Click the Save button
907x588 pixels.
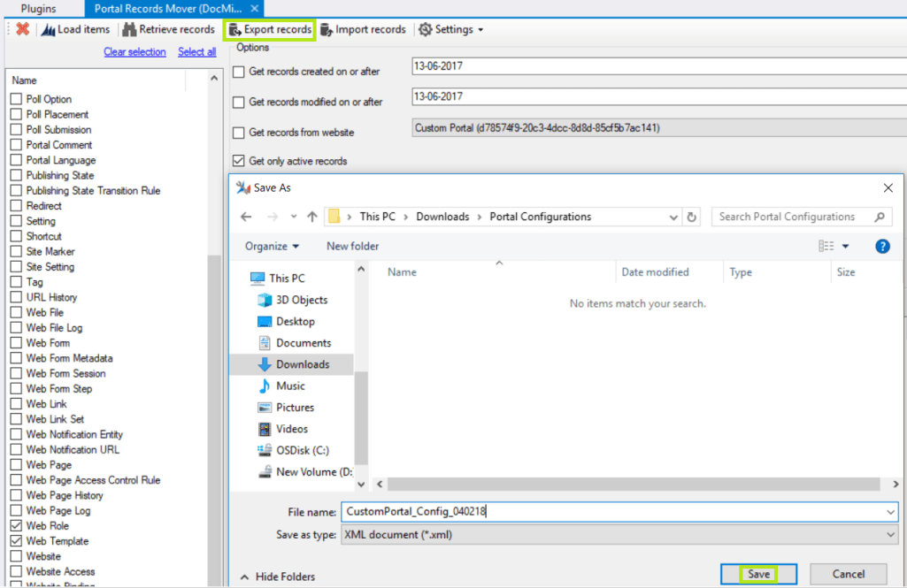[757, 573]
